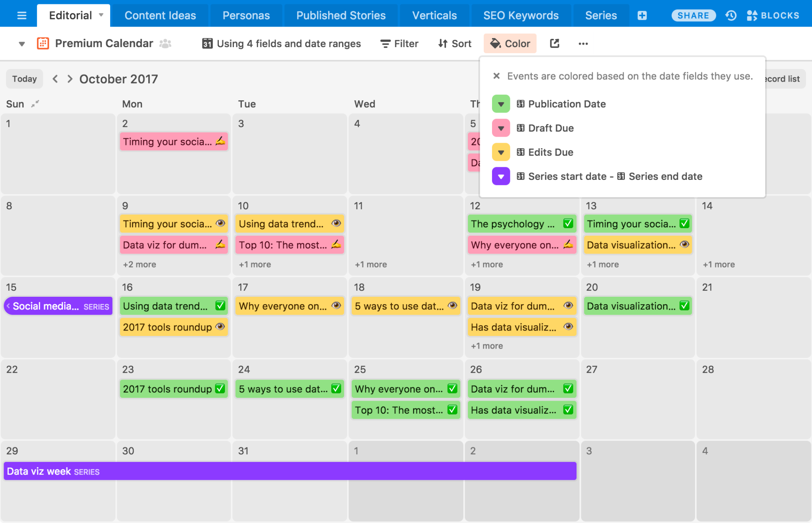Image resolution: width=812 pixels, height=523 pixels.
Task: Open the yellow Edits Due color swatch
Action: tap(501, 152)
